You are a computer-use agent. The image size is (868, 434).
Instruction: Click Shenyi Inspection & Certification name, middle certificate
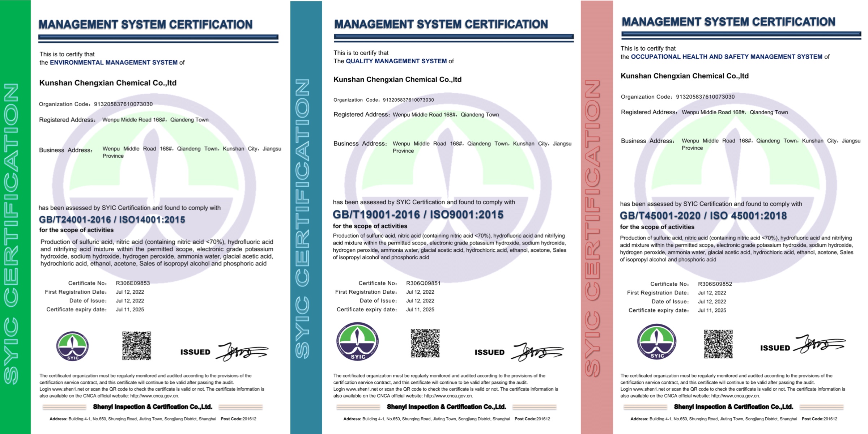[446, 407]
